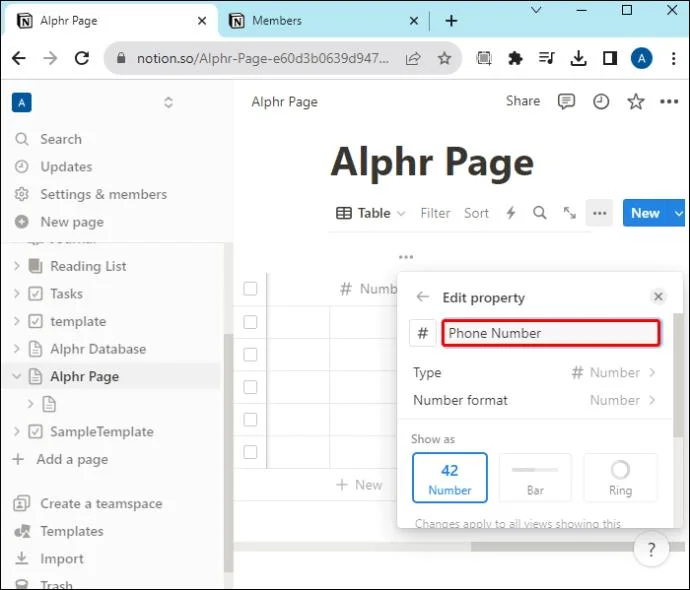Click the lightning automations icon
The image size is (690, 590).
(510, 213)
